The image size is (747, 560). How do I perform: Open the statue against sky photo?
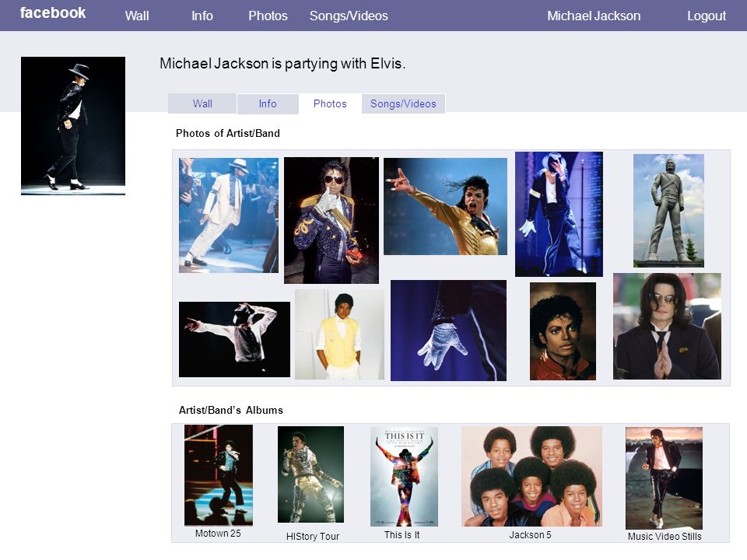[x=668, y=211]
